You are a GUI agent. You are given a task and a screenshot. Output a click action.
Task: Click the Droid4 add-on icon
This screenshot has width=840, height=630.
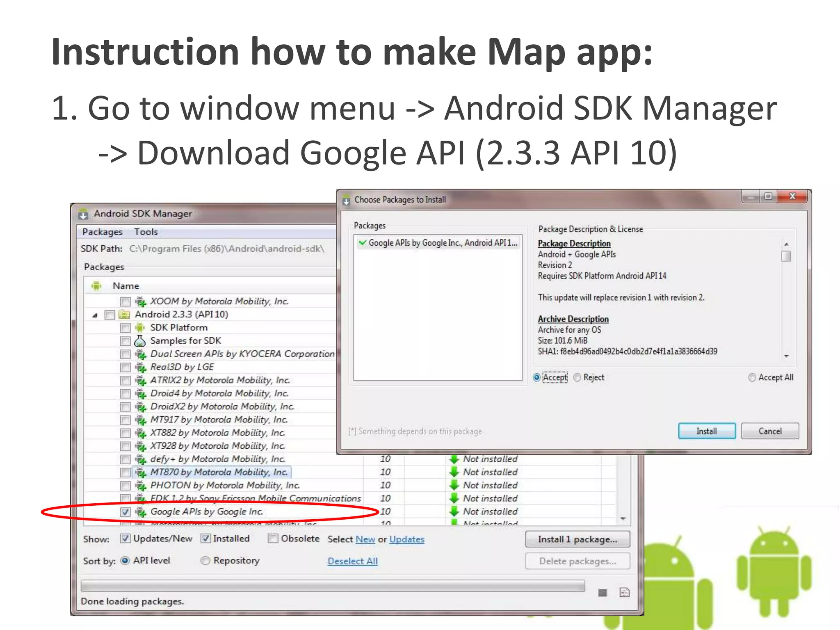click(141, 394)
